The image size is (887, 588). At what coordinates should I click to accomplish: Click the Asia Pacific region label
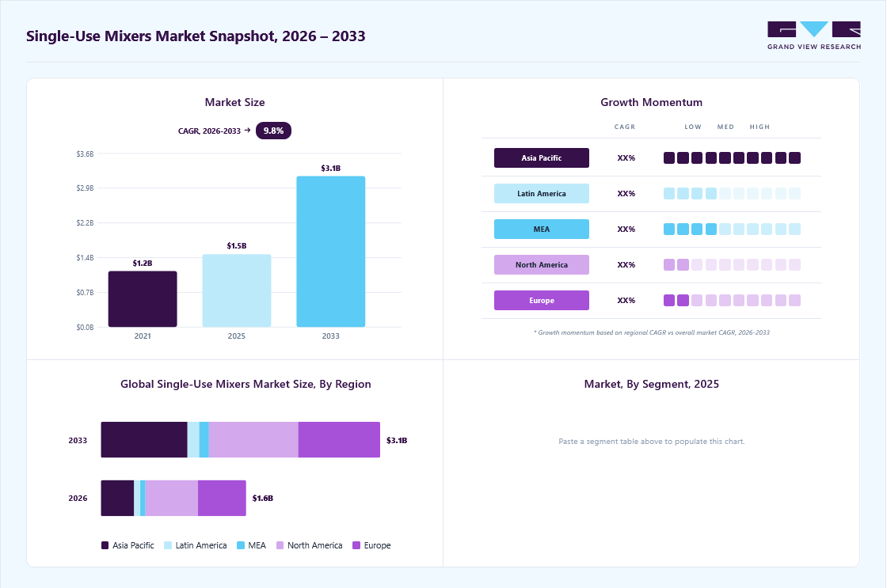point(542,157)
